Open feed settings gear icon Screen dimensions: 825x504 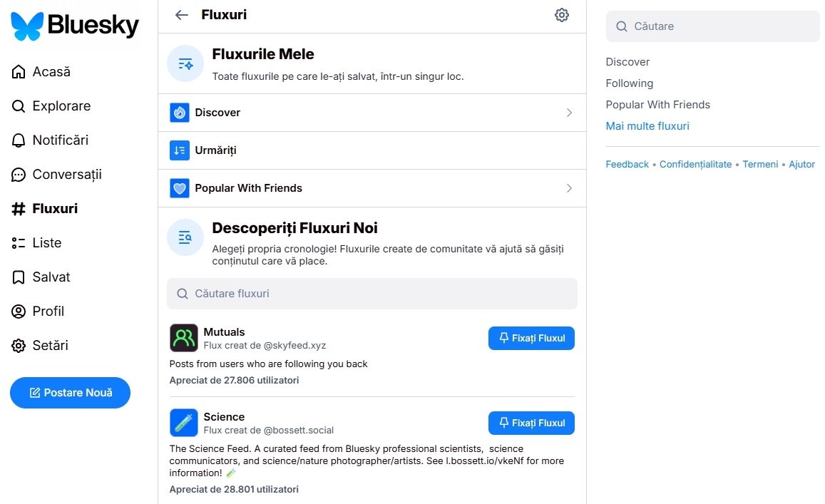tap(562, 15)
